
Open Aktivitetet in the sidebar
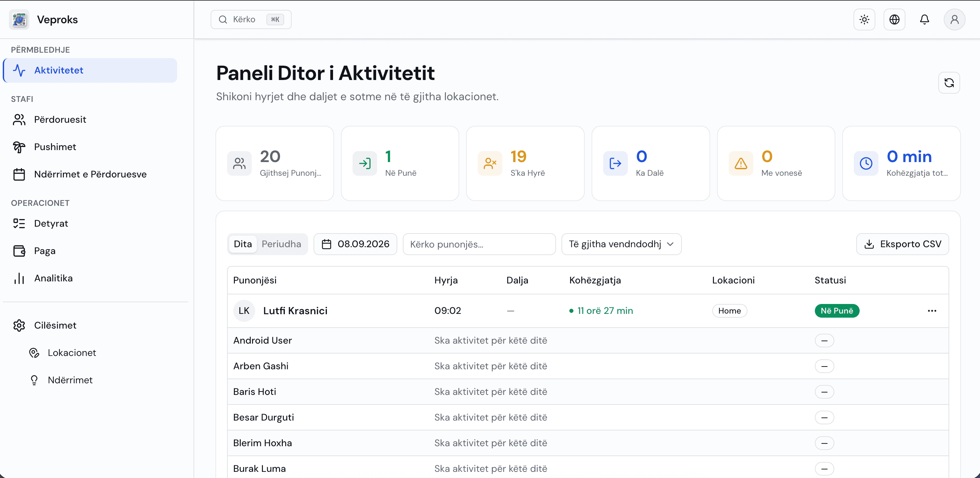pos(90,70)
